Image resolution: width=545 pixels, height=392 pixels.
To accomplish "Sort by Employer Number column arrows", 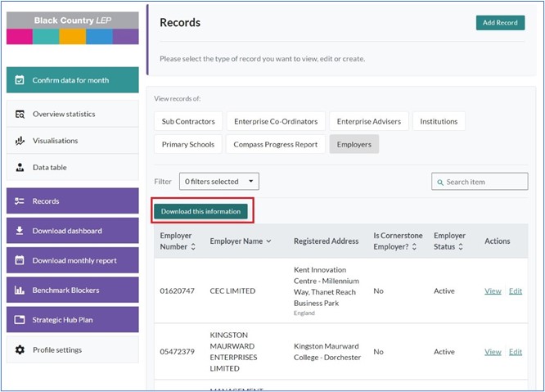I will [193, 247].
